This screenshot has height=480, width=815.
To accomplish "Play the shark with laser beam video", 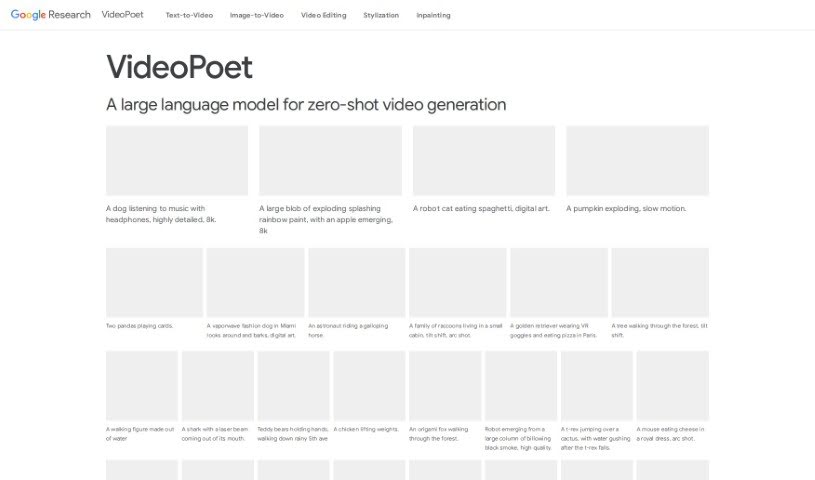I will pos(218,385).
